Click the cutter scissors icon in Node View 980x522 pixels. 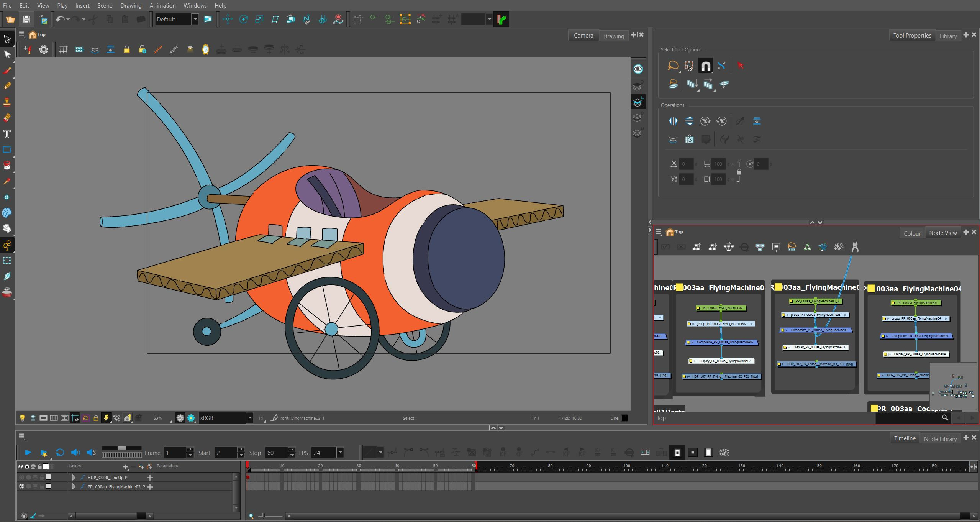pos(855,247)
